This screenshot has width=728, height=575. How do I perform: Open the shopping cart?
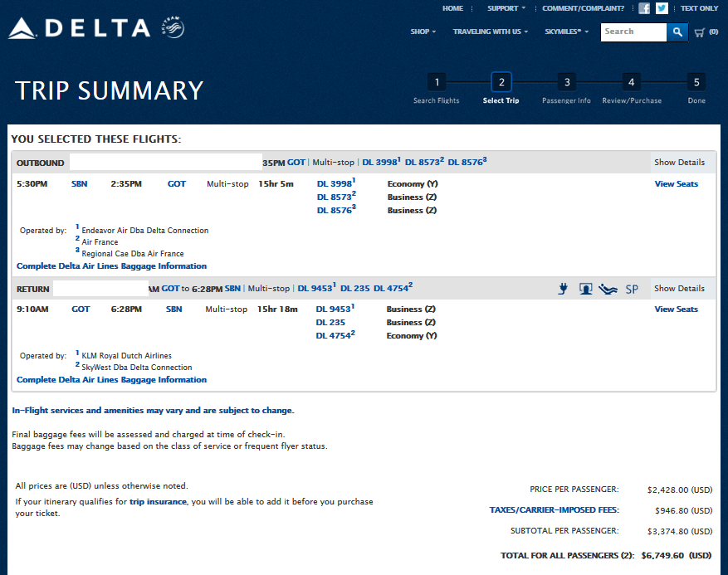(x=705, y=32)
